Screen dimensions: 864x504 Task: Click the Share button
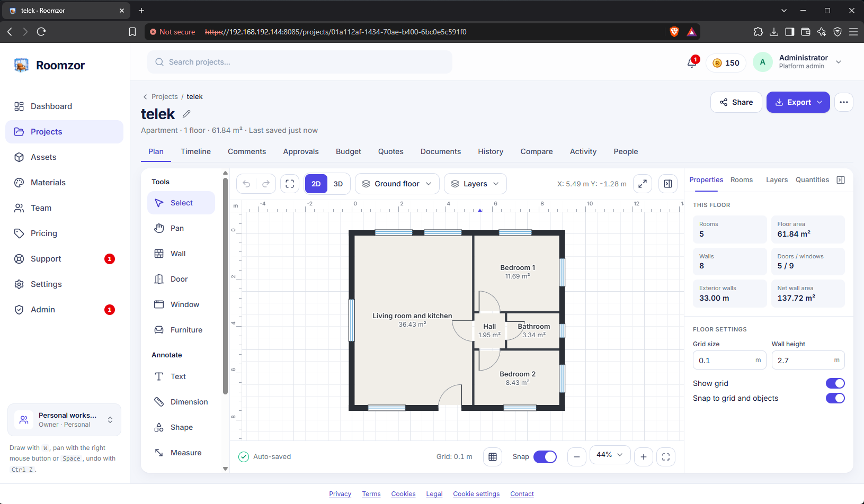pyautogui.click(x=736, y=102)
